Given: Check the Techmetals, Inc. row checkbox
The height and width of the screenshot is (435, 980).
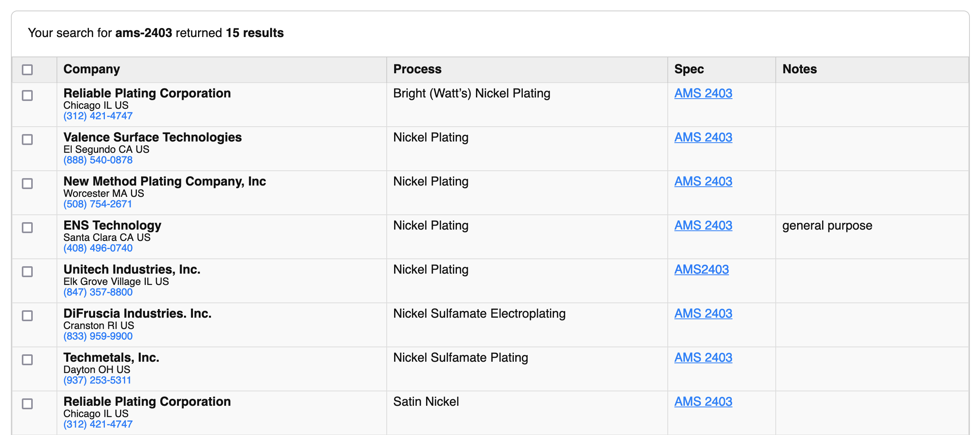Looking at the screenshot, I should tap(27, 360).
